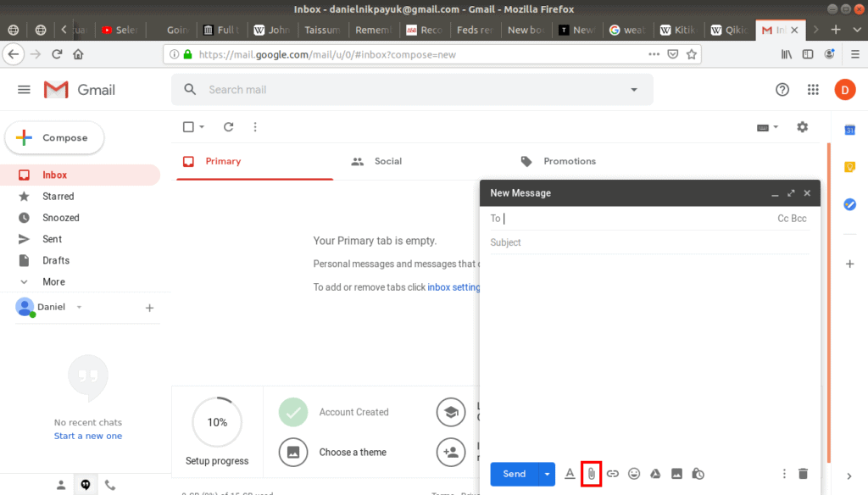This screenshot has height=495, width=868.
Task: Click the 10% setup progress circle
Action: (x=217, y=422)
